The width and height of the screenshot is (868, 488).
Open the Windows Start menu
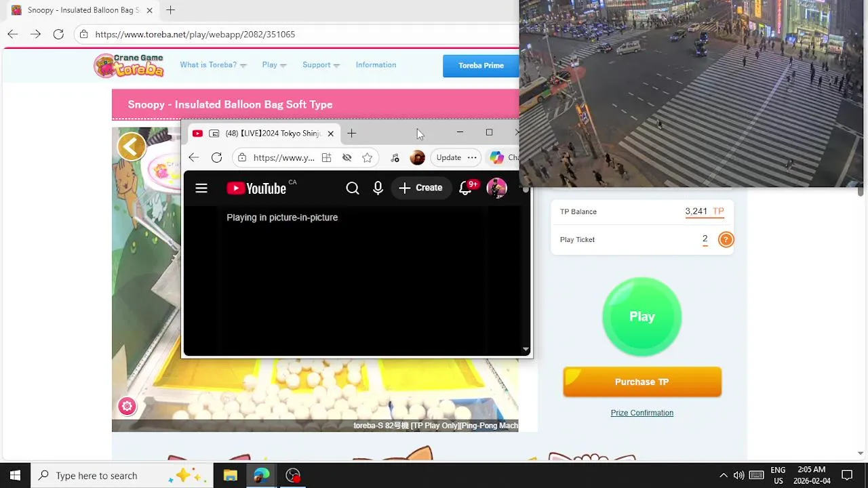15,475
